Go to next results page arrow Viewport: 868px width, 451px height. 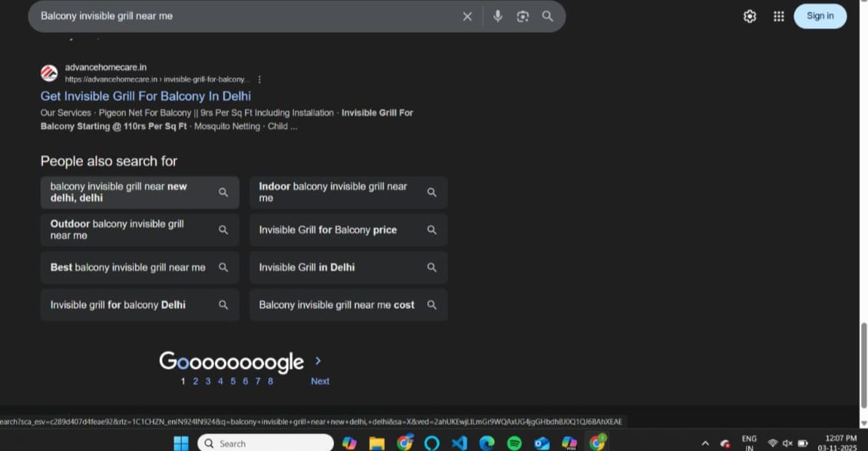(318, 361)
